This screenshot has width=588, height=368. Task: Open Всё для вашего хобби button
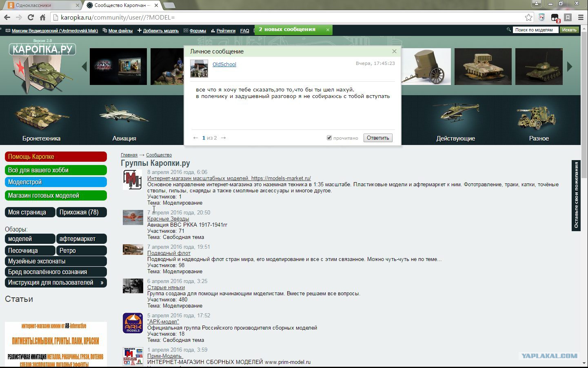pos(56,170)
